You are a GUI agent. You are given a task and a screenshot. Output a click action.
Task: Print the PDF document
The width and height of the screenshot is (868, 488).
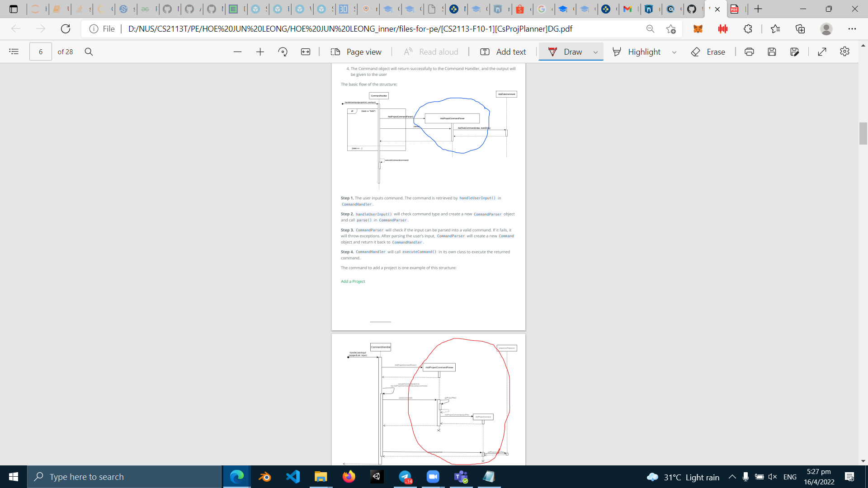coord(749,52)
